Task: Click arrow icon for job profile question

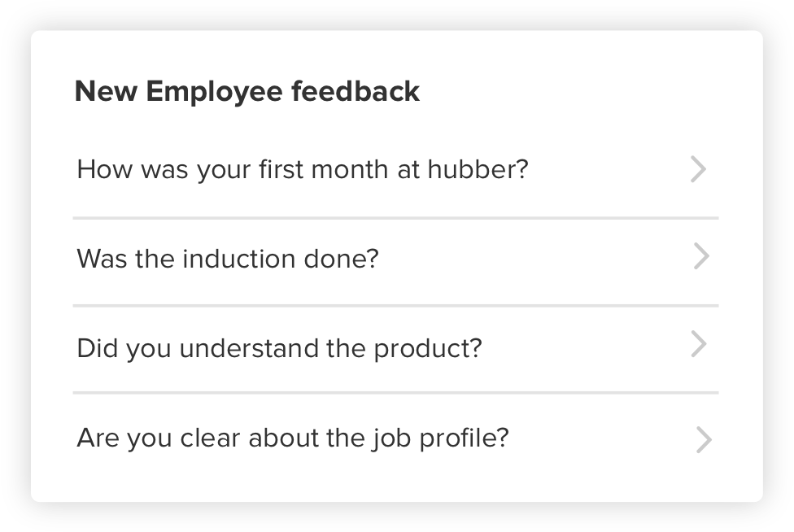Action: point(703,440)
